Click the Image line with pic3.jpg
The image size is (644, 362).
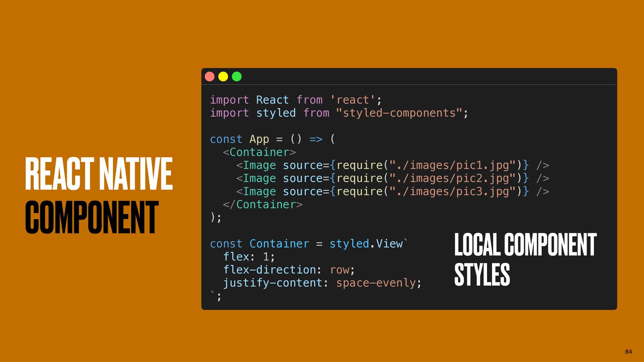(393, 191)
